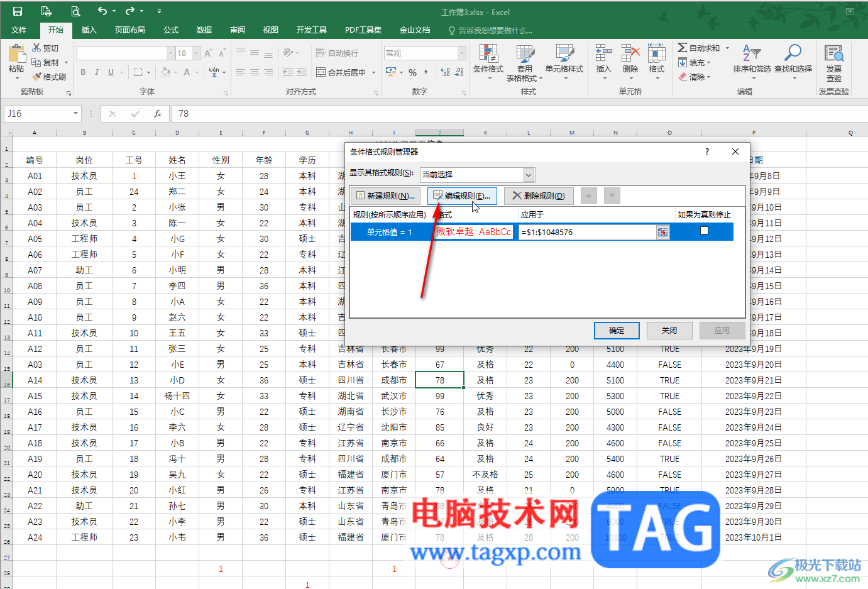This screenshot has width=868, height=589.
Task: Click the AutoSum (自动求和) icon
Action: (x=682, y=48)
